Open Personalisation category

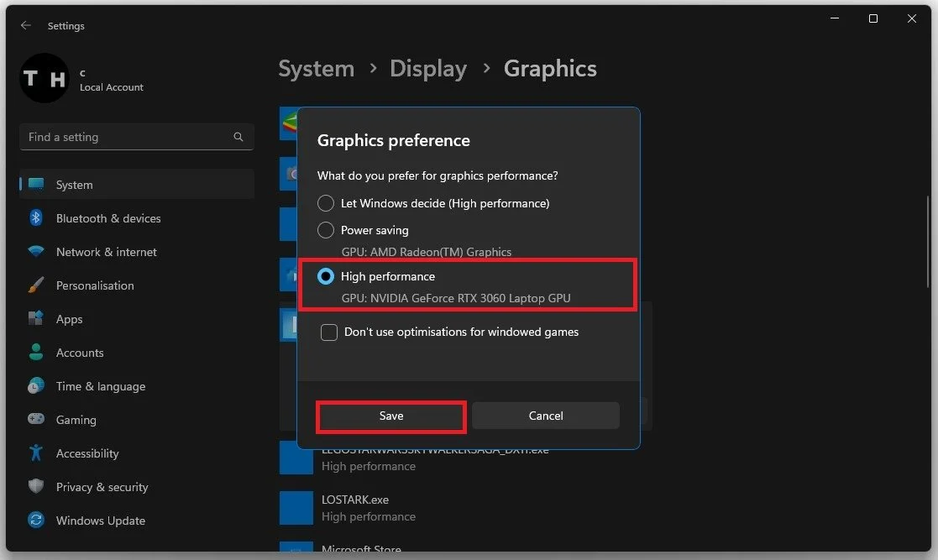137,285
